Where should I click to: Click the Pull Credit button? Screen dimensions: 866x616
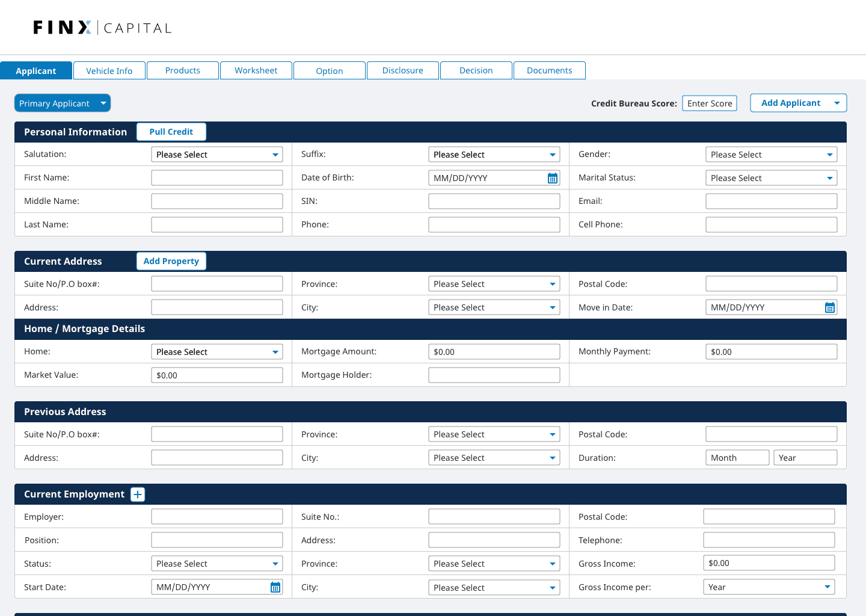[171, 132]
